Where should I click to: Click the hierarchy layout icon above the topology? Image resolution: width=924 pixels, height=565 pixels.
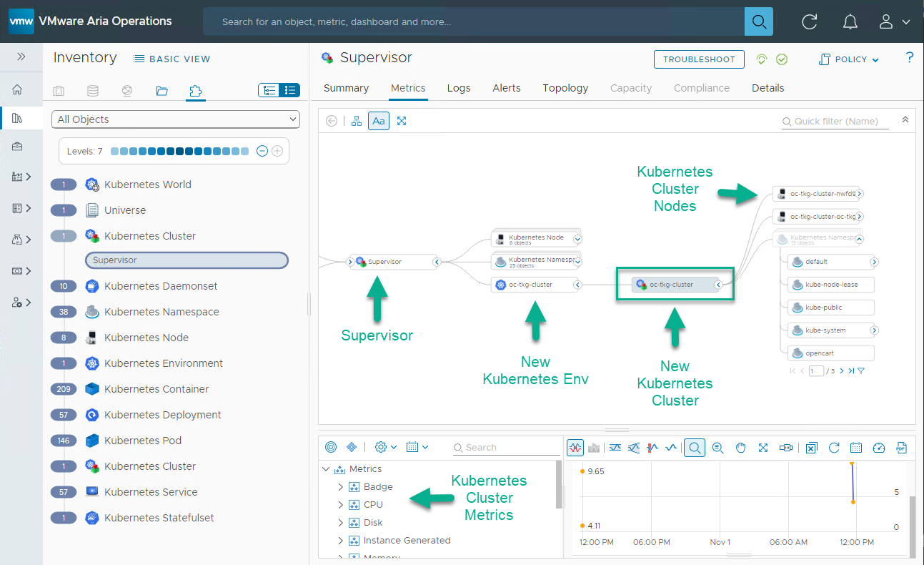coord(357,121)
